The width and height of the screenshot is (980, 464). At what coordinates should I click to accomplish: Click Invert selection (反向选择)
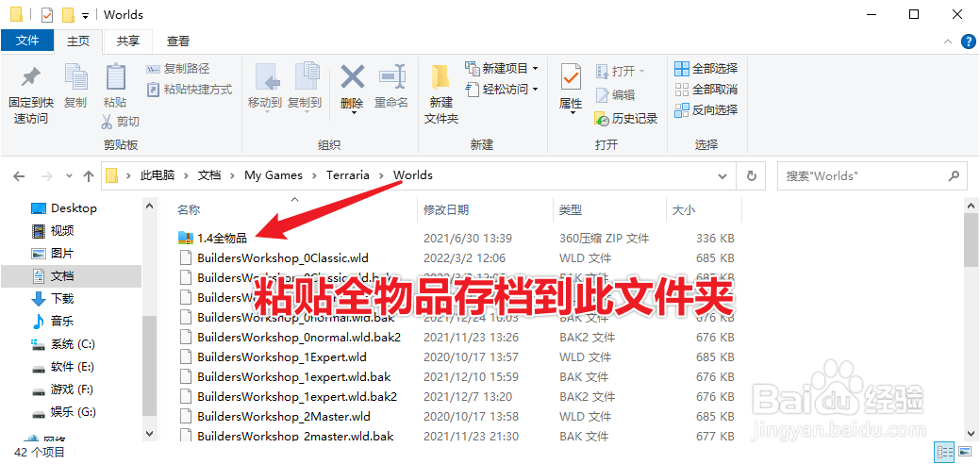(x=706, y=110)
